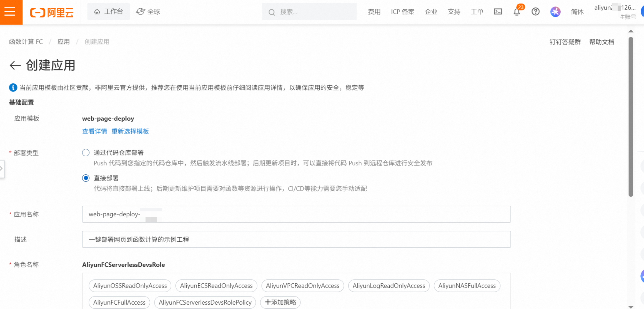Click the help question mark icon
The image size is (644, 309).
pos(535,12)
